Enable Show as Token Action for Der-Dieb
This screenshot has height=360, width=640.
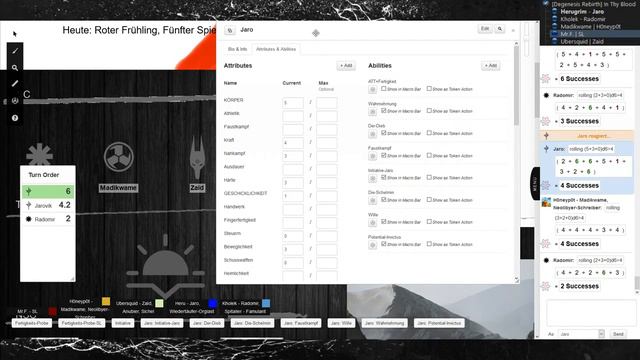(429, 133)
